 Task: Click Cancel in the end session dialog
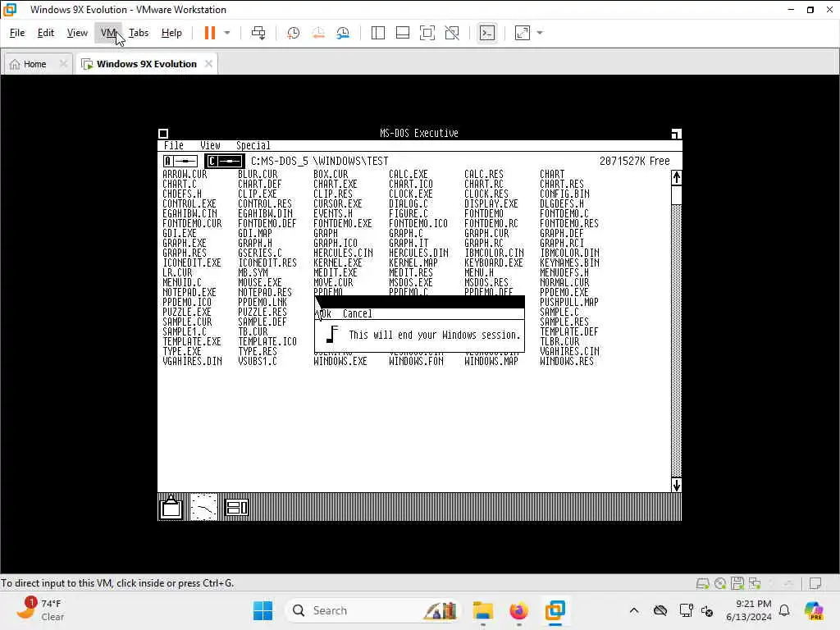(358, 314)
